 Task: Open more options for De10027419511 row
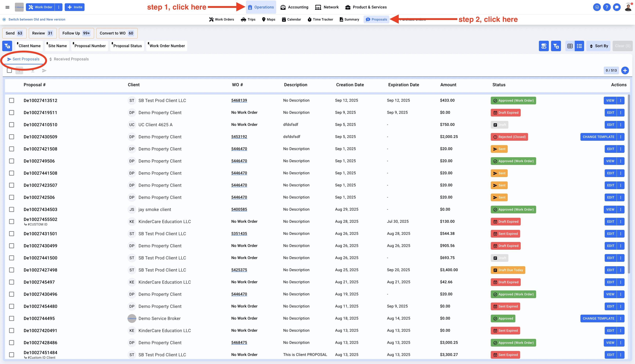[x=620, y=112]
